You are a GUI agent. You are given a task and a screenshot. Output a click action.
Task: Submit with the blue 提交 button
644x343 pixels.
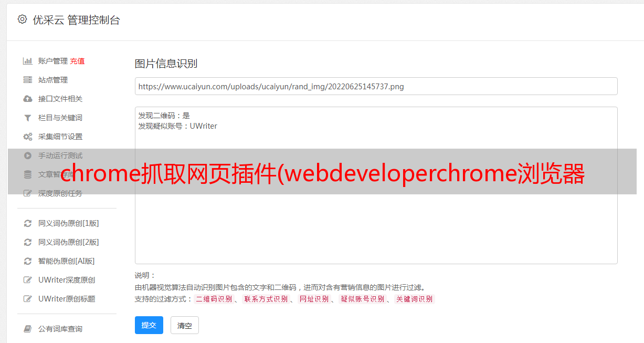(x=149, y=325)
